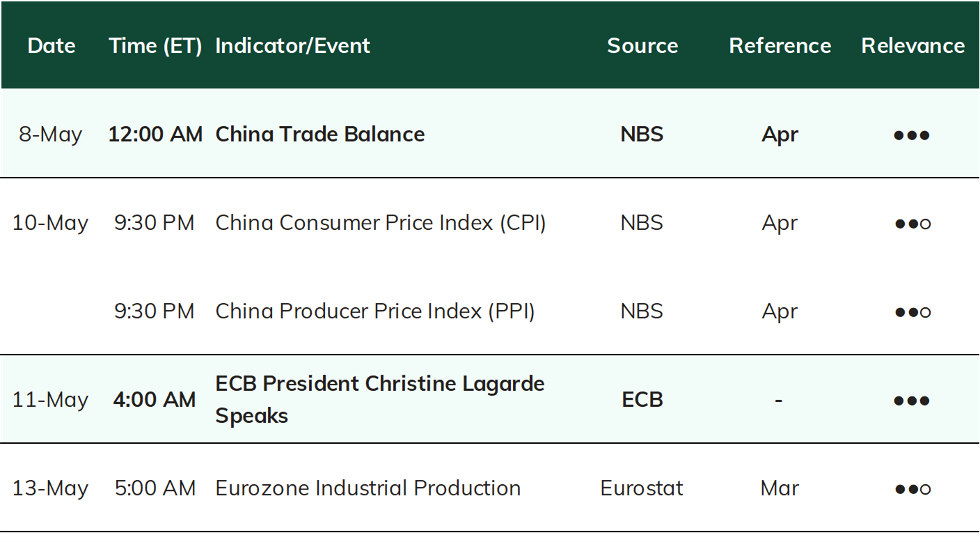Screen dimensions: 980x542
Task: Click the Source column header
Action: (x=642, y=46)
